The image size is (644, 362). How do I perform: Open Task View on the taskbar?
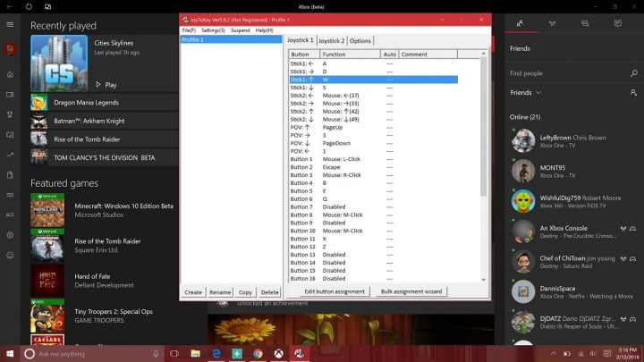pos(174,354)
